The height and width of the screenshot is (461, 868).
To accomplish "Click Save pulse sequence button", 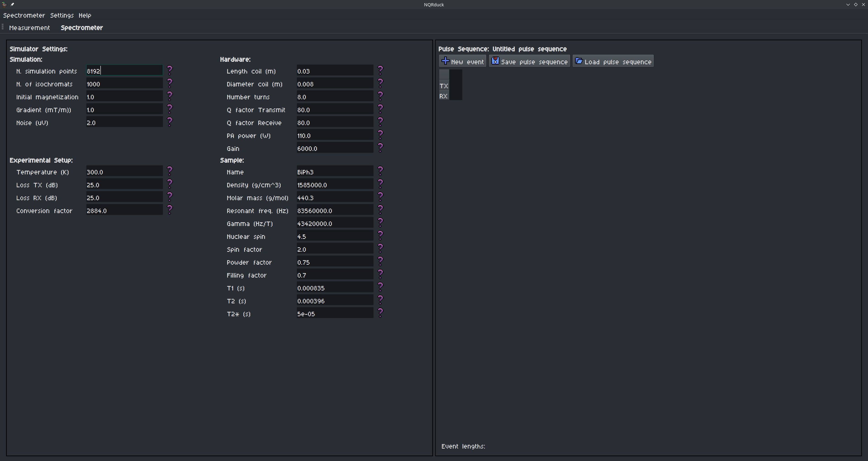I will [x=529, y=61].
